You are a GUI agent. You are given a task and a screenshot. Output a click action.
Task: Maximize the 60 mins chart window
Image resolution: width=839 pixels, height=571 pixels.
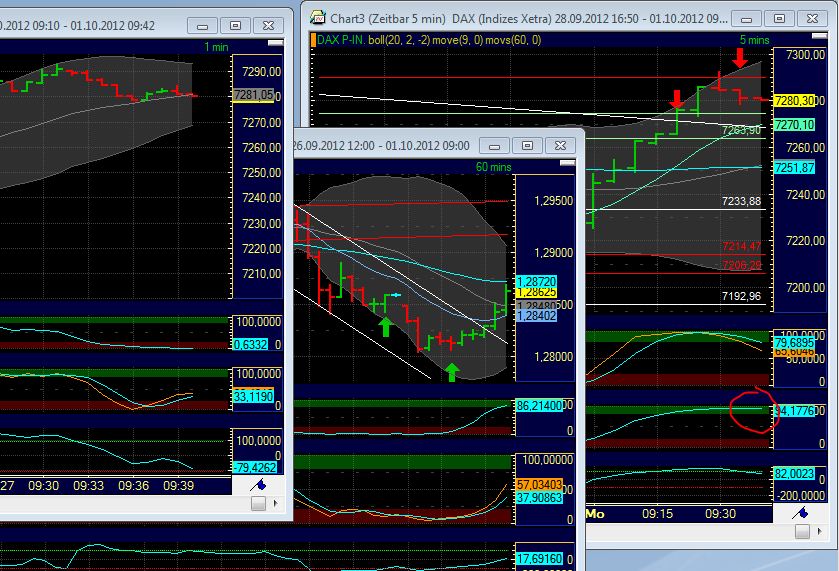coord(527,146)
